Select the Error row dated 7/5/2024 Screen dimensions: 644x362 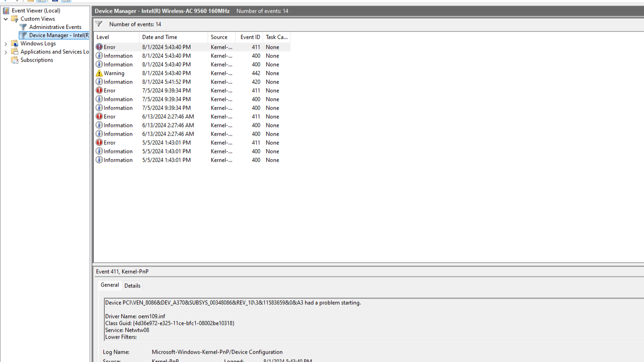coord(192,90)
